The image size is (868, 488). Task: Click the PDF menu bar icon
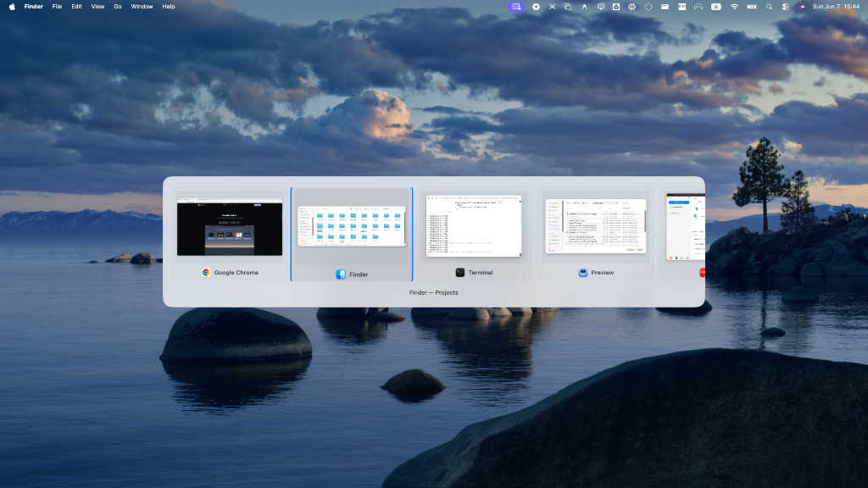pyautogui.click(x=682, y=7)
